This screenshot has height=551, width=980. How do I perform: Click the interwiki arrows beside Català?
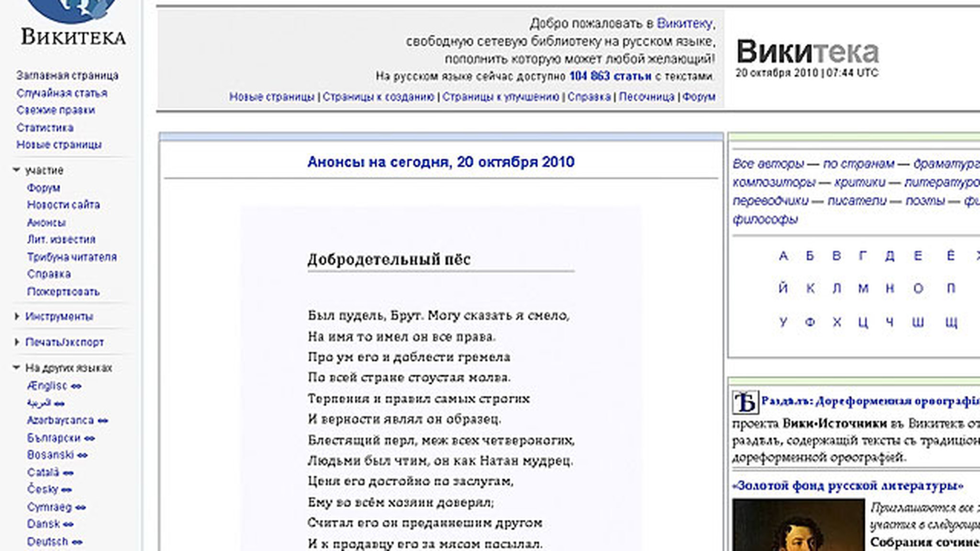tap(67, 473)
